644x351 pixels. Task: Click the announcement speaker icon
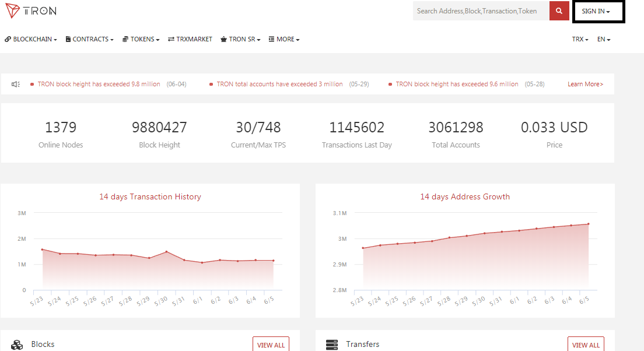coord(16,84)
